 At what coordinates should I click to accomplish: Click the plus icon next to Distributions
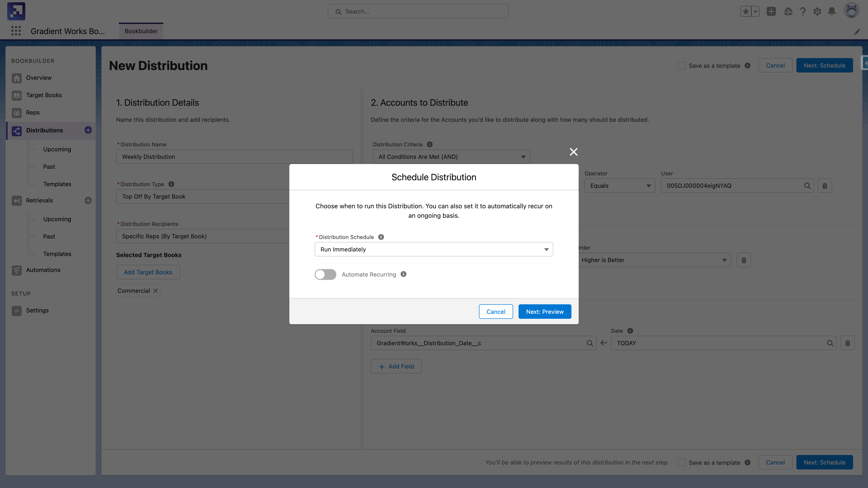pyautogui.click(x=88, y=130)
